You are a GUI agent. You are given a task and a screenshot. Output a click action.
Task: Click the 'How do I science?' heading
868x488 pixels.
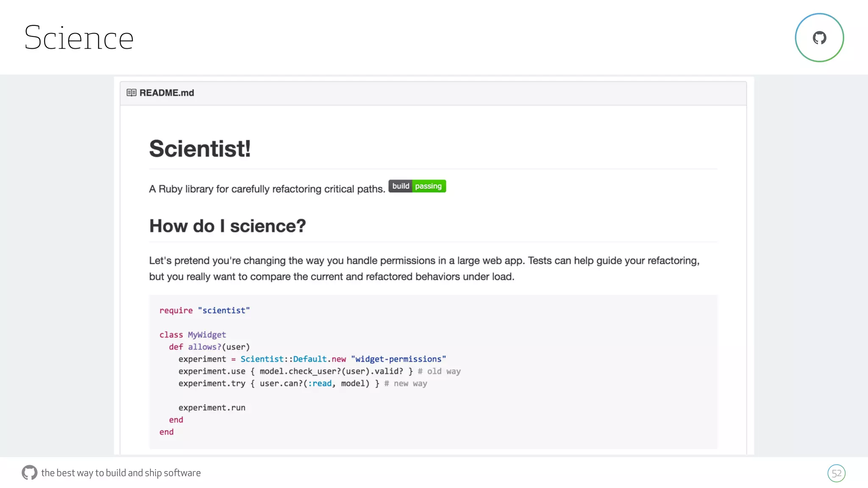[227, 226]
